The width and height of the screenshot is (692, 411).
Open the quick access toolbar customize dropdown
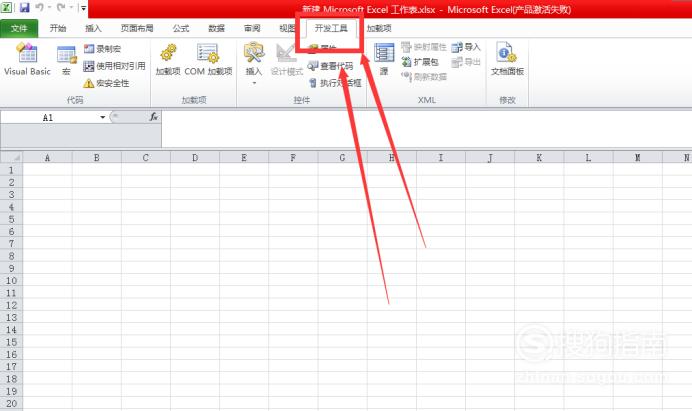point(83,8)
